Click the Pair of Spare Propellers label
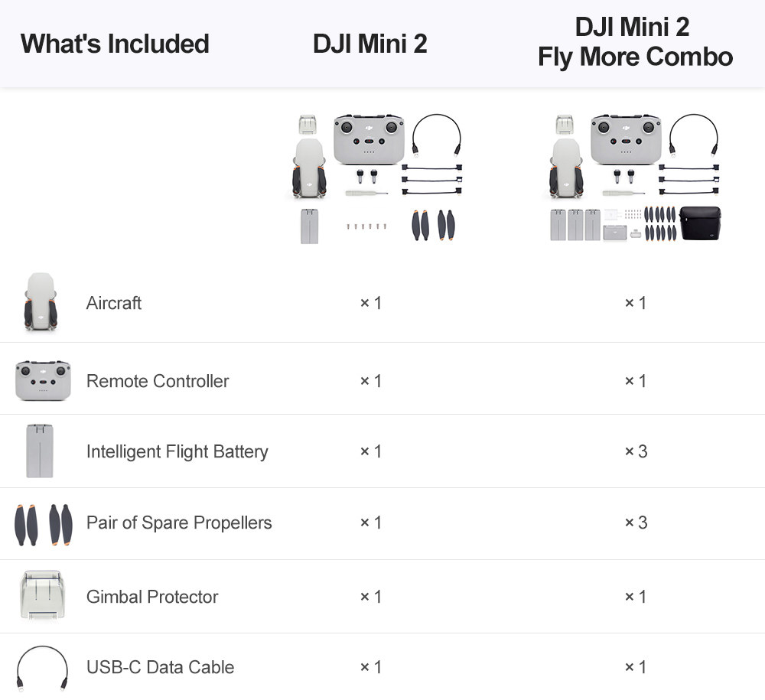Screen dimensions: 765x700 [179, 523]
